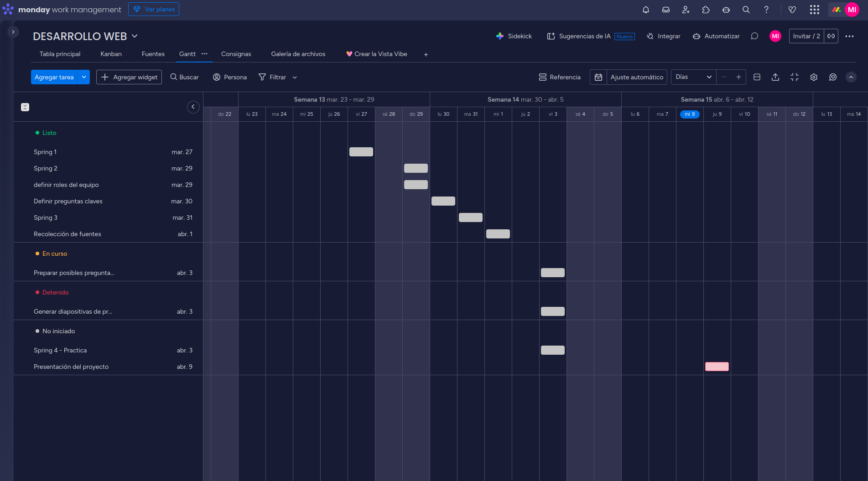Click the Presentación del proyecto pink bar

717,367
